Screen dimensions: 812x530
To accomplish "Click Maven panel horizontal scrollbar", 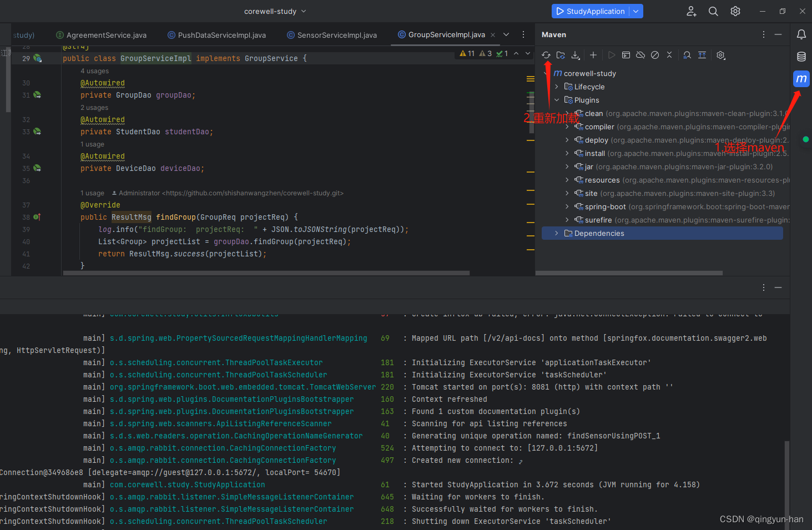I will click(x=629, y=273).
